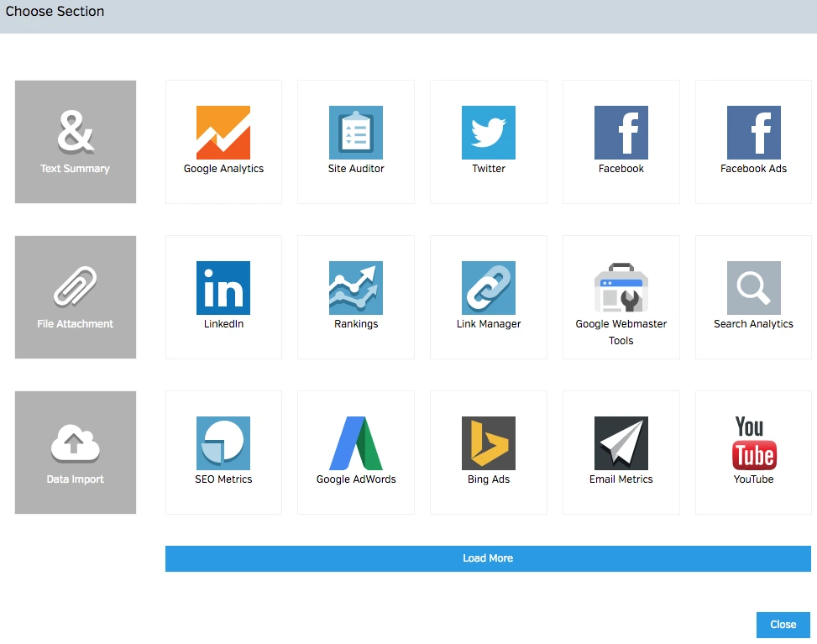This screenshot has width=817, height=644.
Task: Choose the LinkedIn section icon
Action: [223, 288]
